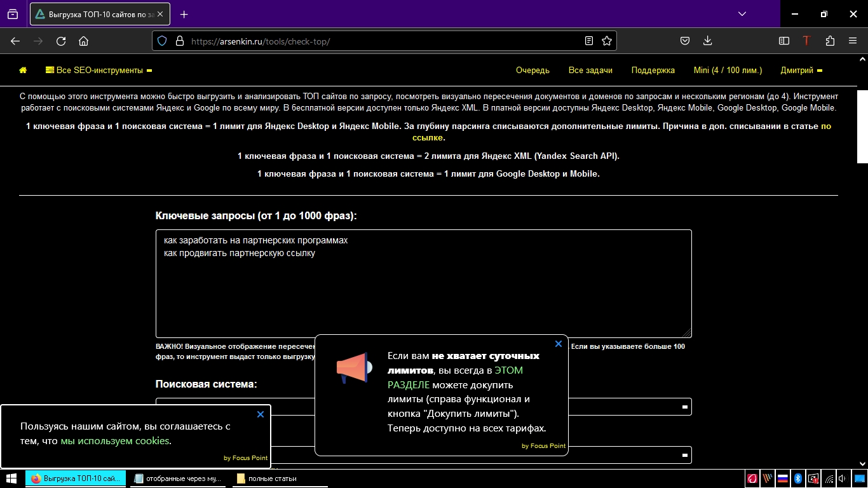Open the blue desktop tray icon

(859, 478)
